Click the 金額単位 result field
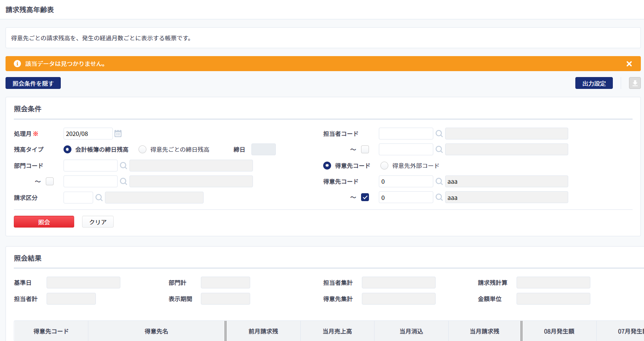 coord(553,299)
